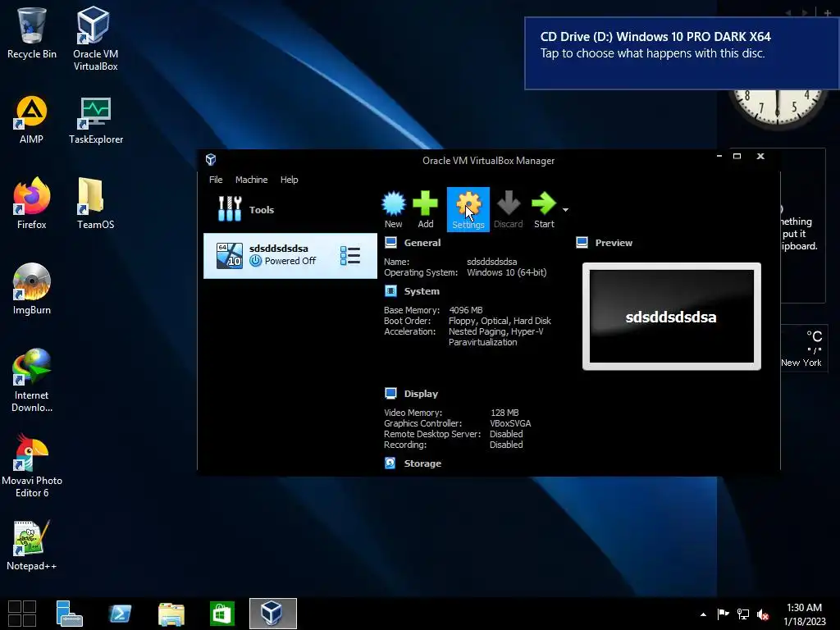This screenshot has height=630, width=840.
Task: Open the TeamOS folder shortcut
Action: (x=95, y=203)
